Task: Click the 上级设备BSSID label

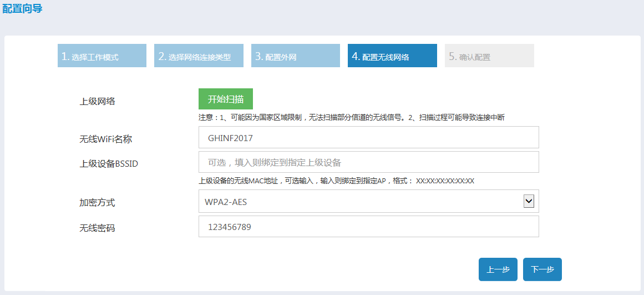Action: pos(109,164)
